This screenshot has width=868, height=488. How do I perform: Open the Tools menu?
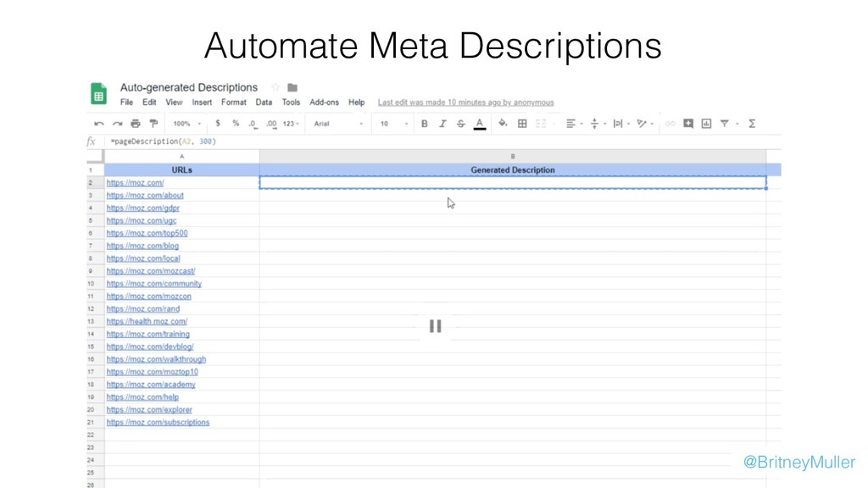291,103
